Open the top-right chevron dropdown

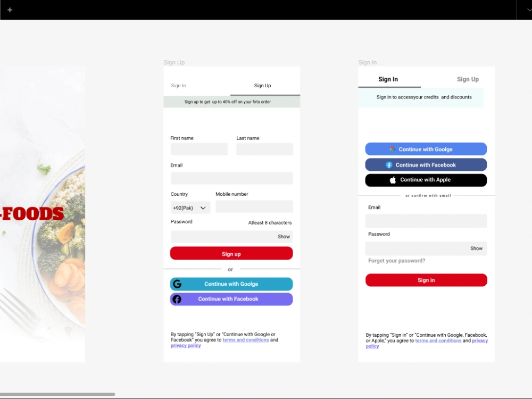[529, 10]
